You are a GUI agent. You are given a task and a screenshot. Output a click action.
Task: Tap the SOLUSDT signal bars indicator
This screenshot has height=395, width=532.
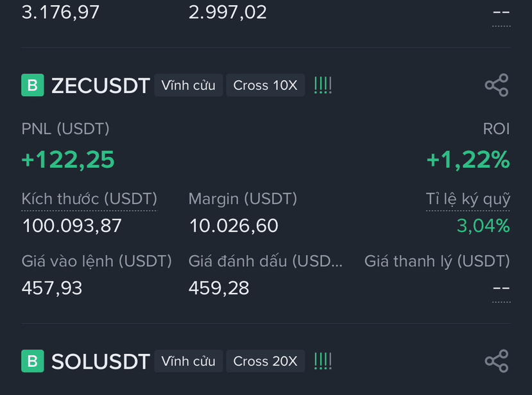click(323, 361)
